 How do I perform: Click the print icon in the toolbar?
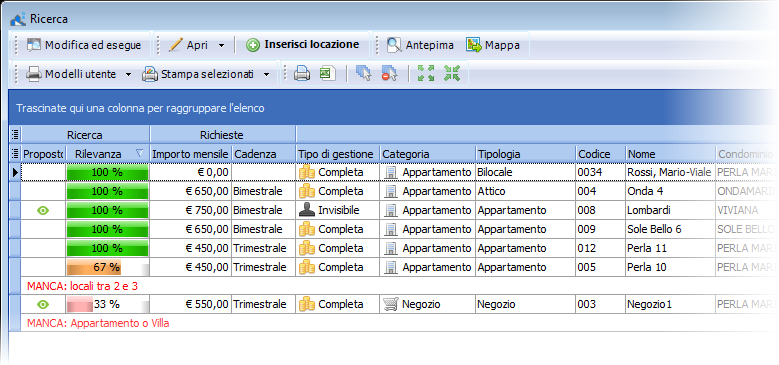(x=302, y=74)
